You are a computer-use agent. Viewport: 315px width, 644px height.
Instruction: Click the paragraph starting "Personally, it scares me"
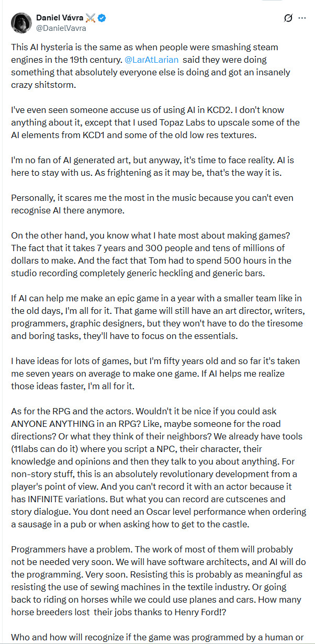[x=152, y=204]
